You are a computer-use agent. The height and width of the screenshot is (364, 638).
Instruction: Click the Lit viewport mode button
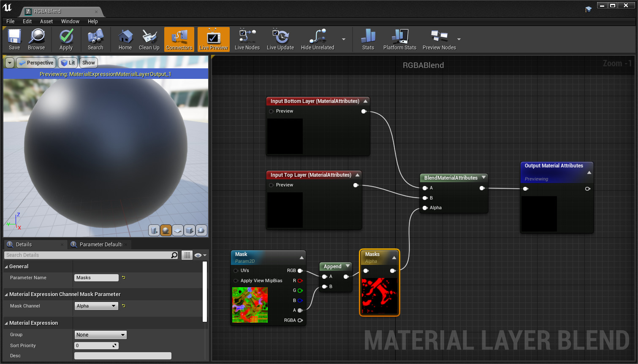[68, 62]
